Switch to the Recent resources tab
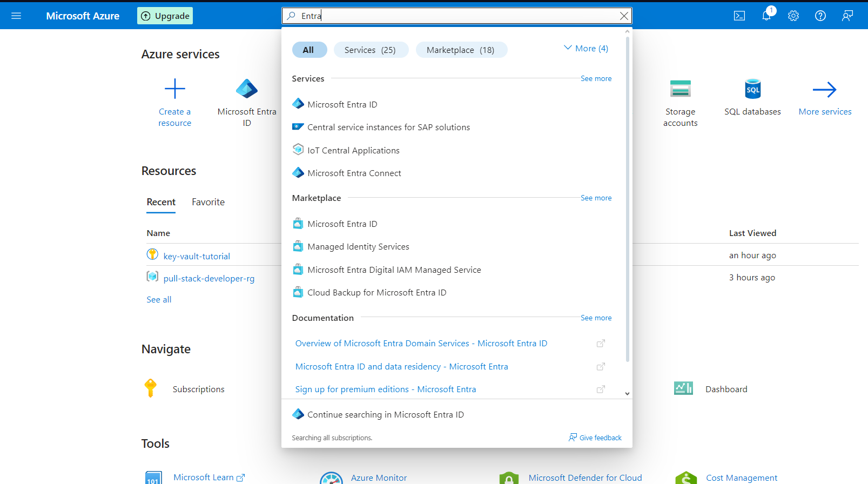This screenshot has width=868, height=484. click(161, 202)
